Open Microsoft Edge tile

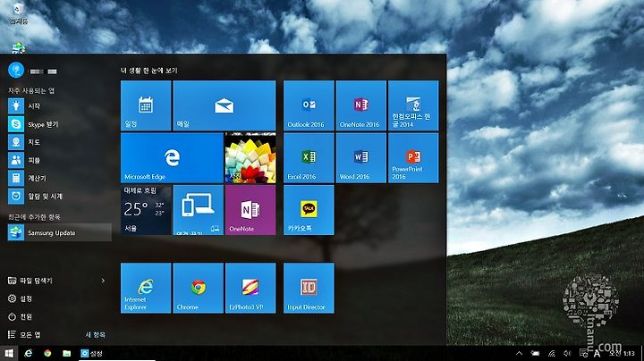click(172, 158)
